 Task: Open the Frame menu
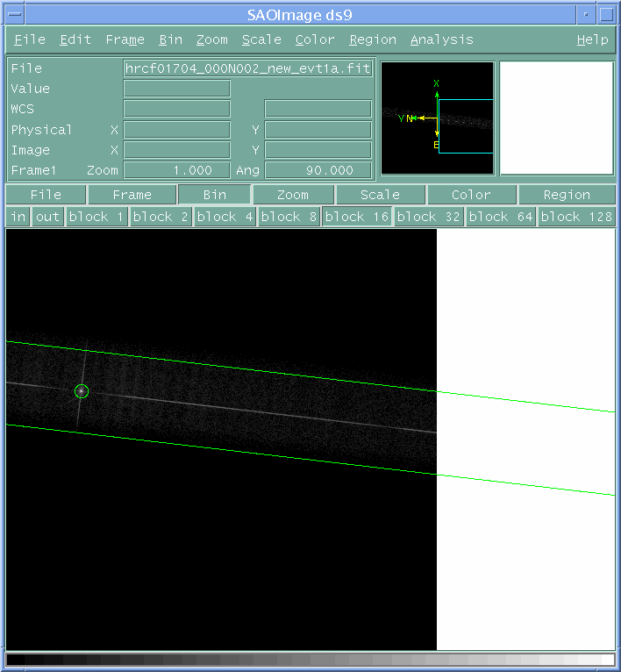[x=125, y=39]
